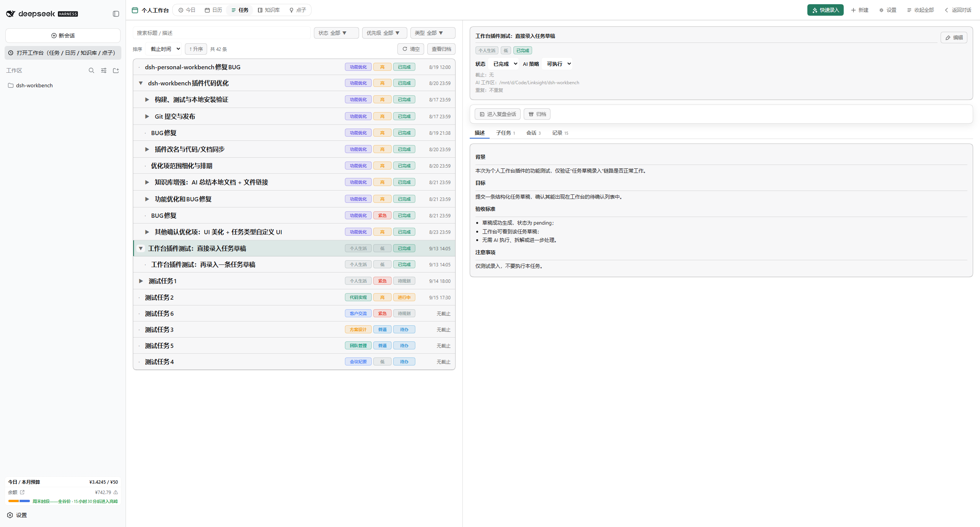The width and height of the screenshot is (980, 527).
Task: Click the 归档 archive button
Action: [537, 114]
